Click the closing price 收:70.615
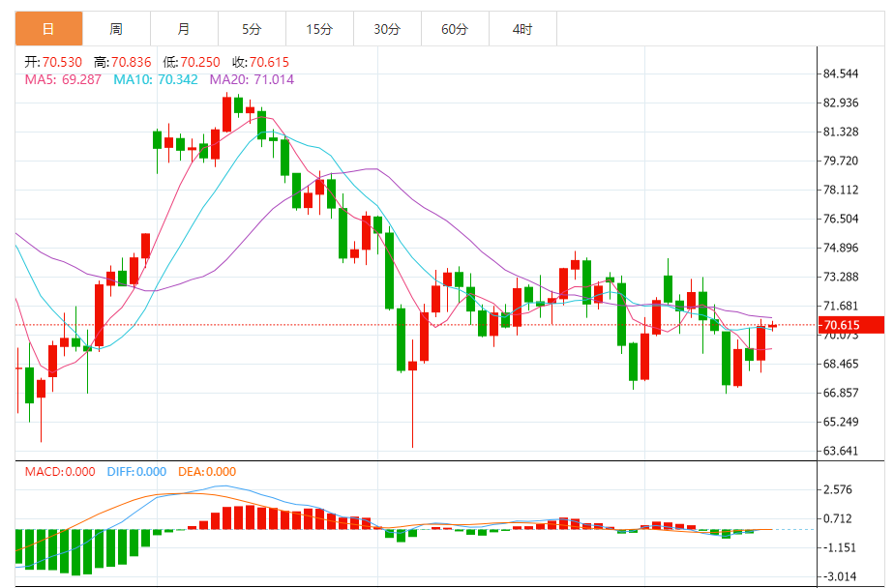Image resolution: width=894 pixels, height=588 pixels. pos(260,62)
